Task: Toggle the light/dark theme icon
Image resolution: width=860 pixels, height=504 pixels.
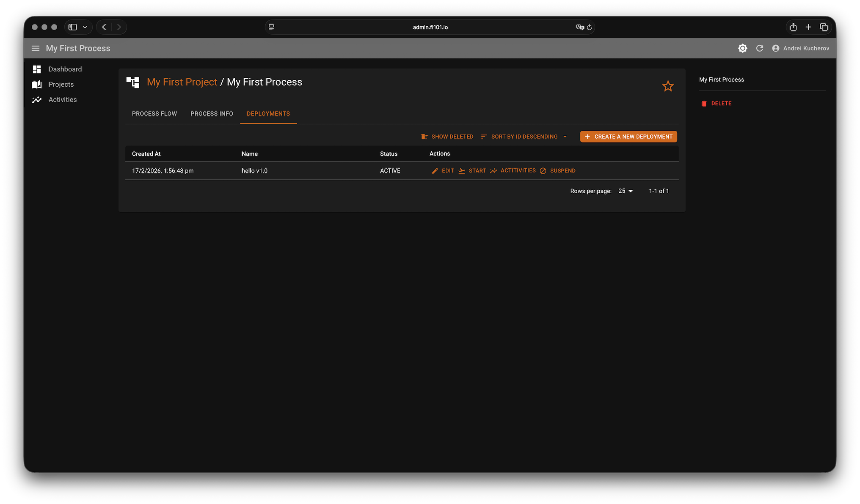Action: click(x=742, y=48)
